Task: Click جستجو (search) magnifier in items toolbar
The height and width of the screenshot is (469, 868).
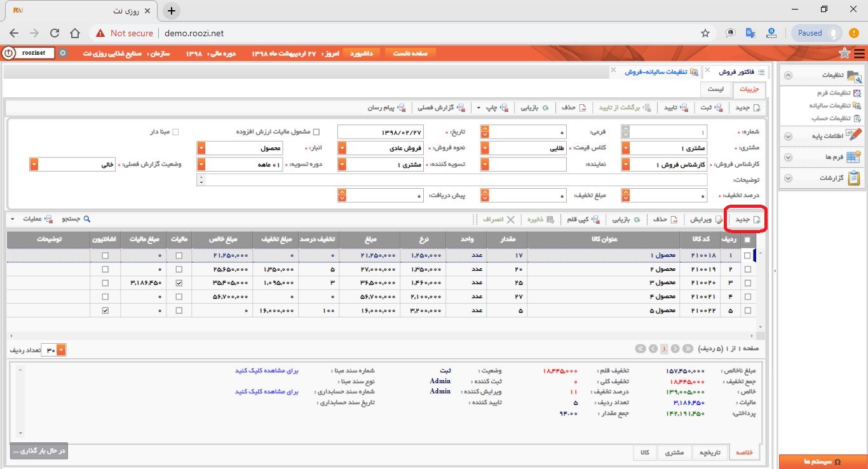Action: tap(87, 219)
